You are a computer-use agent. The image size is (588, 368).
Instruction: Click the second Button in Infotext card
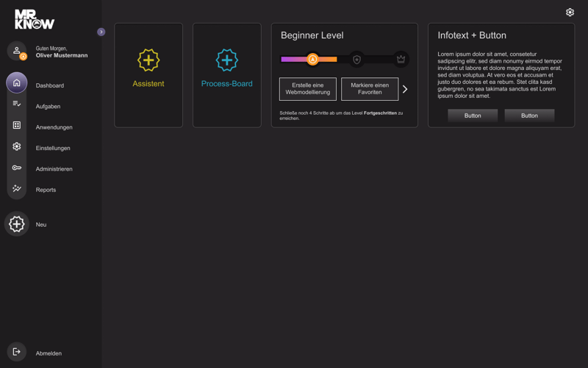coord(529,116)
